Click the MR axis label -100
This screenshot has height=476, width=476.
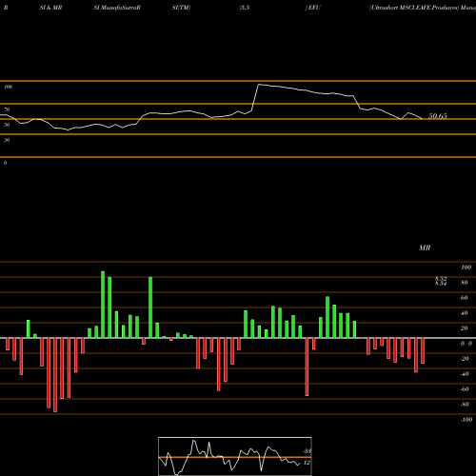pyautogui.click(x=466, y=420)
